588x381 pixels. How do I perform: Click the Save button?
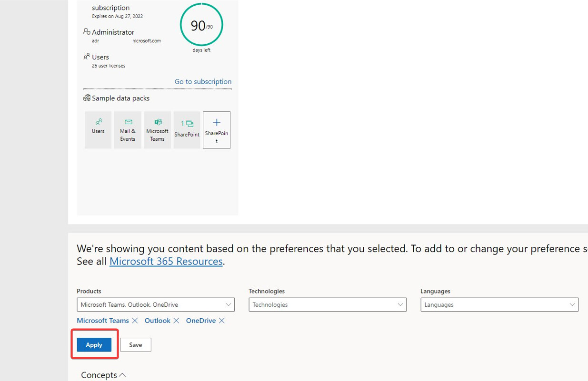tap(136, 345)
